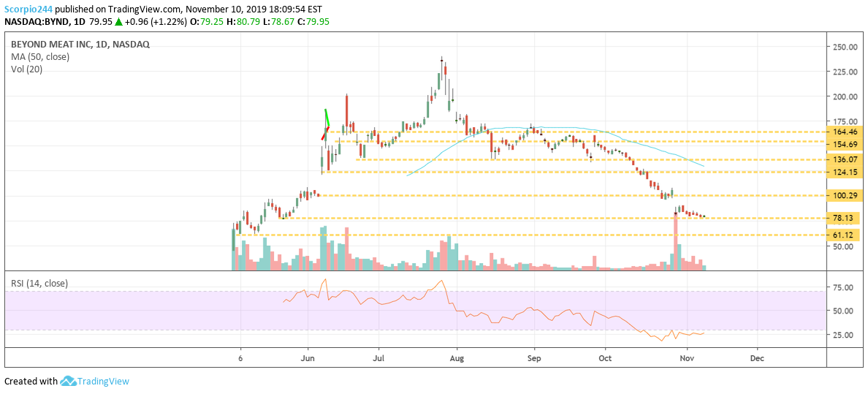This screenshot has width=868, height=394.
Task: Click the RSI 75.00 axis label
Action: pyautogui.click(x=842, y=287)
